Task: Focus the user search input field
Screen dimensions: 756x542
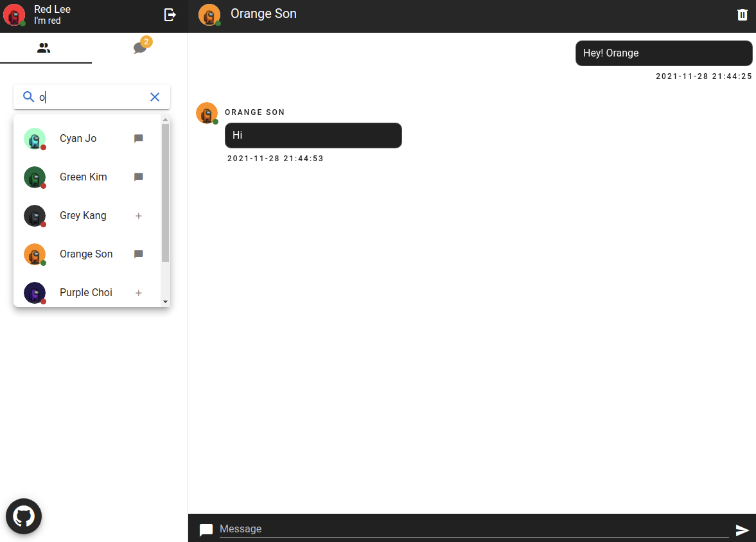Action: click(x=92, y=97)
